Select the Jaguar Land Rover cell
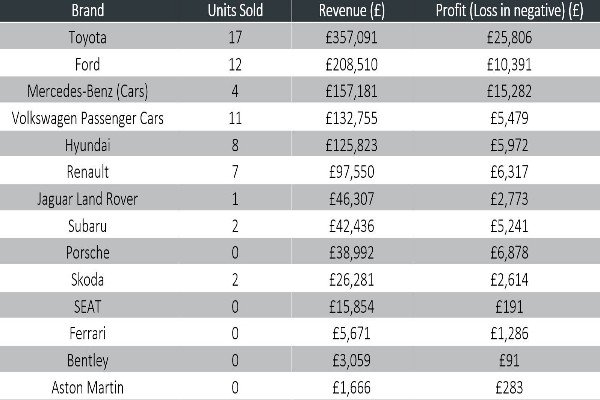Screen dimensions: 600x400 pyautogui.click(x=88, y=199)
